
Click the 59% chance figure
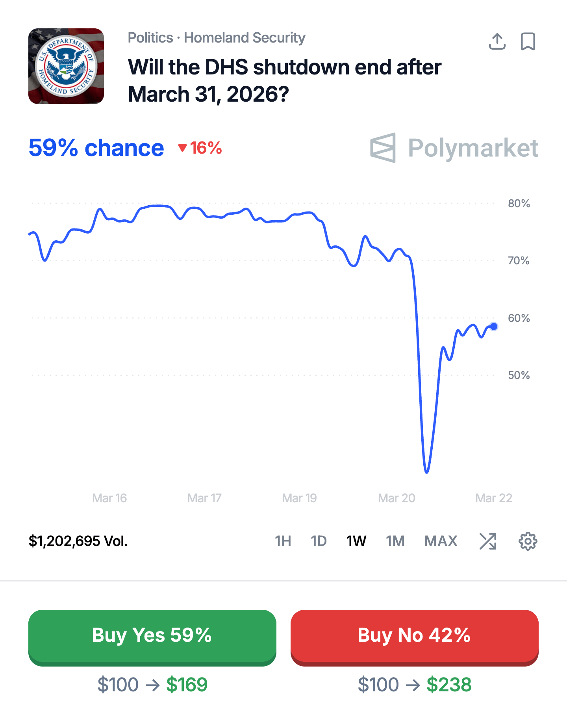click(x=96, y=148)
